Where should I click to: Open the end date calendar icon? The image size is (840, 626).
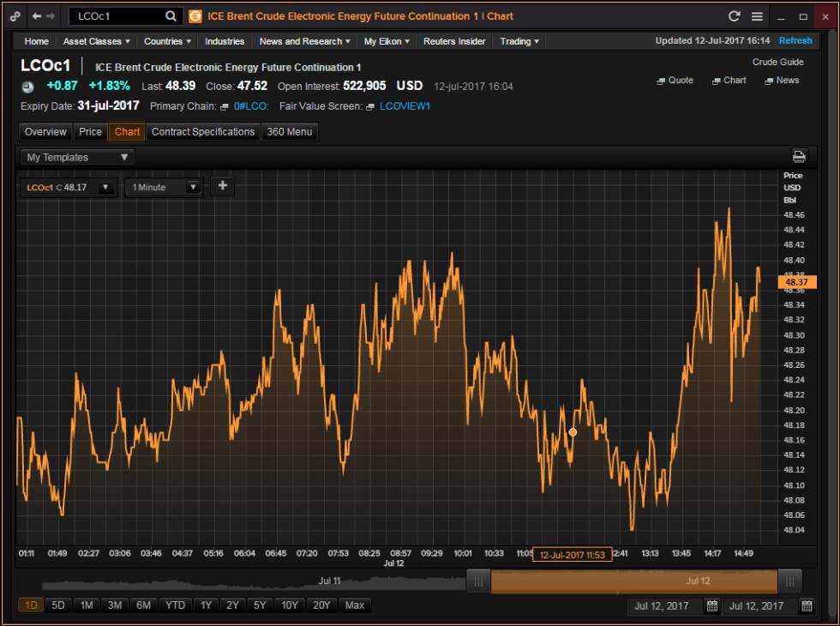click(807, 605)
